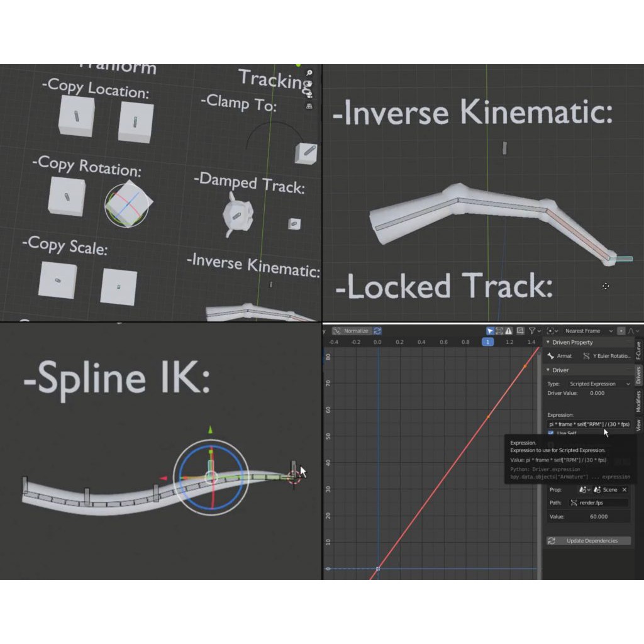The height and width of the screenshot is (644, 644).
Task: Click the Value 60.000 field
Action: click(x=589, y=517)
